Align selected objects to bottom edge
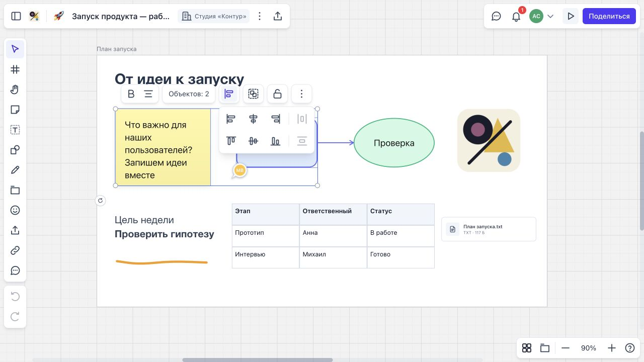The height and width of the screenshot is (362, 644). (275, 141)
